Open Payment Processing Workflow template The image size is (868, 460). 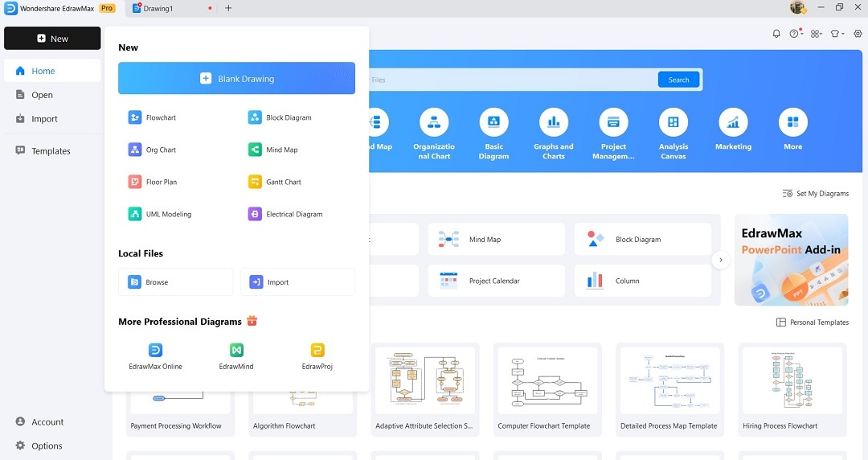coord(181,414)
